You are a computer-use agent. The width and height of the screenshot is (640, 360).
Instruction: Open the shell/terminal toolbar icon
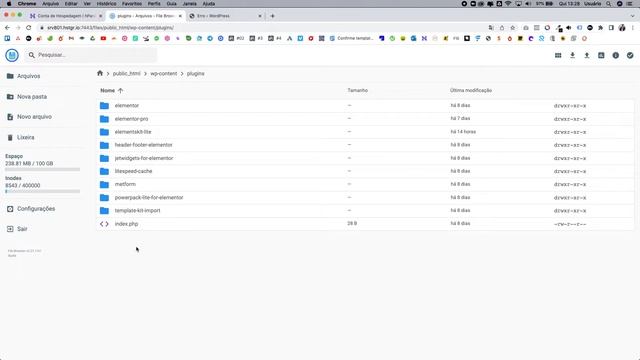coord(601,55)
